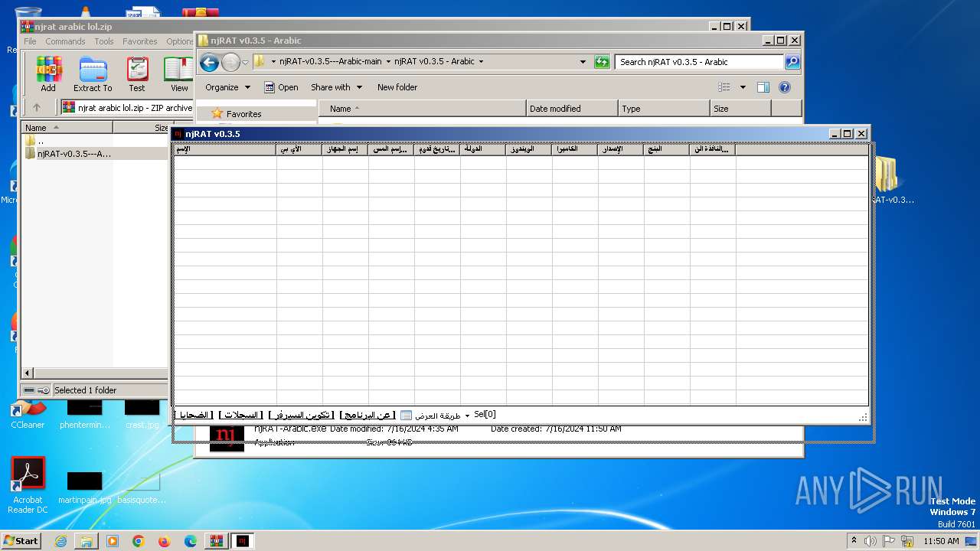Open the Share with dropdown
Screen dimensions: 980x551
(336, 87)
